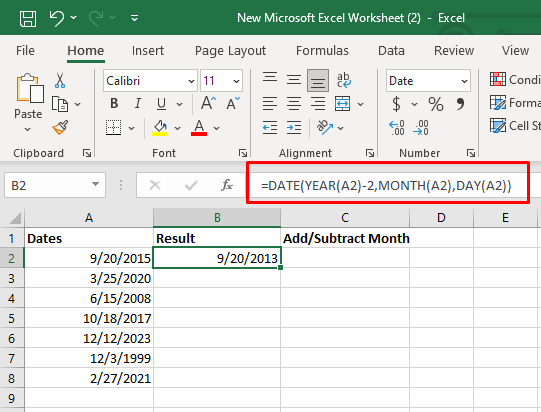
Task: Open Customize Quick Access Toolbar menu
Action: point(135,18)
